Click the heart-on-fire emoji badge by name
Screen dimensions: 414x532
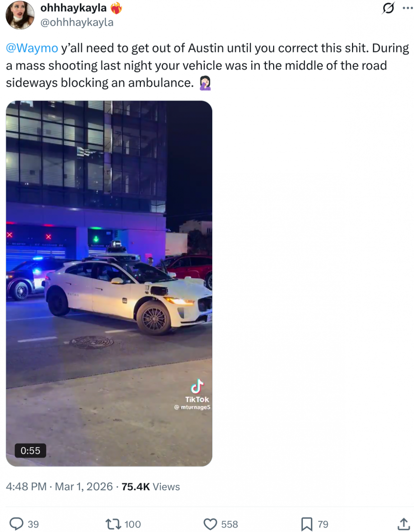point(117,8)
